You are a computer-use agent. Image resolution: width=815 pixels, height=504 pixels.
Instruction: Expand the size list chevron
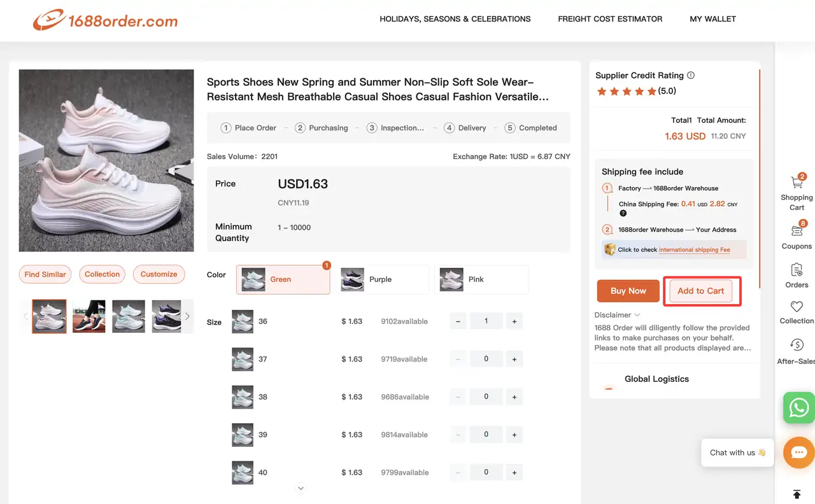pyautogui.click(x=300, y=488)
